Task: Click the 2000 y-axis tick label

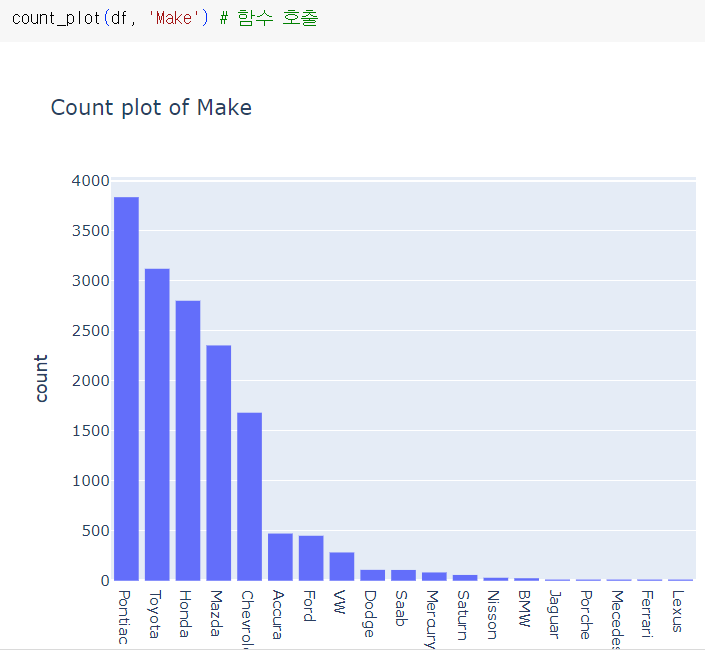Action: pos(90,381)
